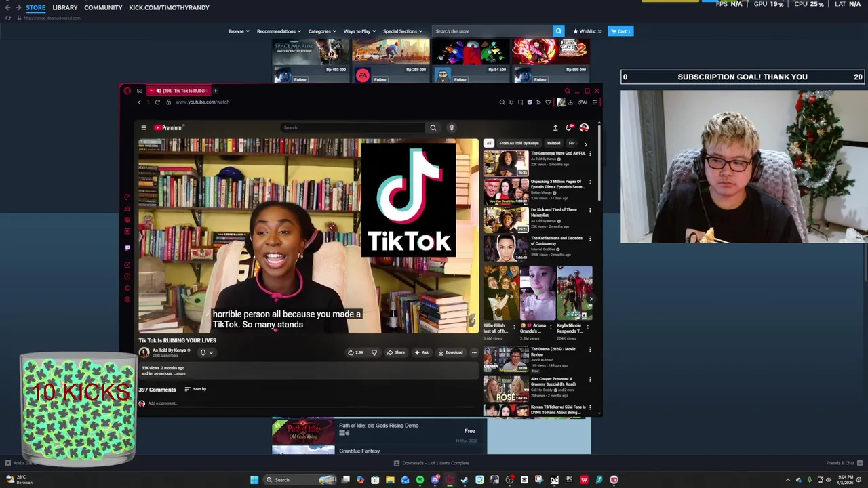Click Steam Search the store field

pos(492,31)
